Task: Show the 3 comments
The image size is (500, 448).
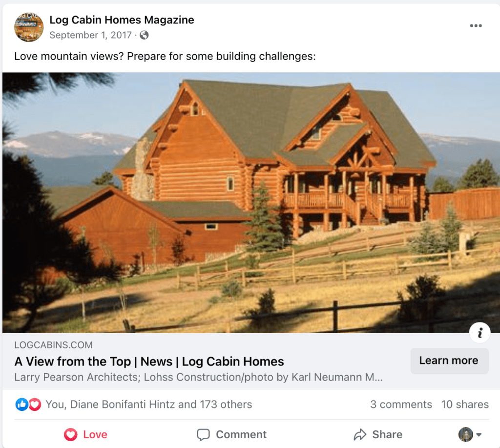Action: (x=401, y=405)
